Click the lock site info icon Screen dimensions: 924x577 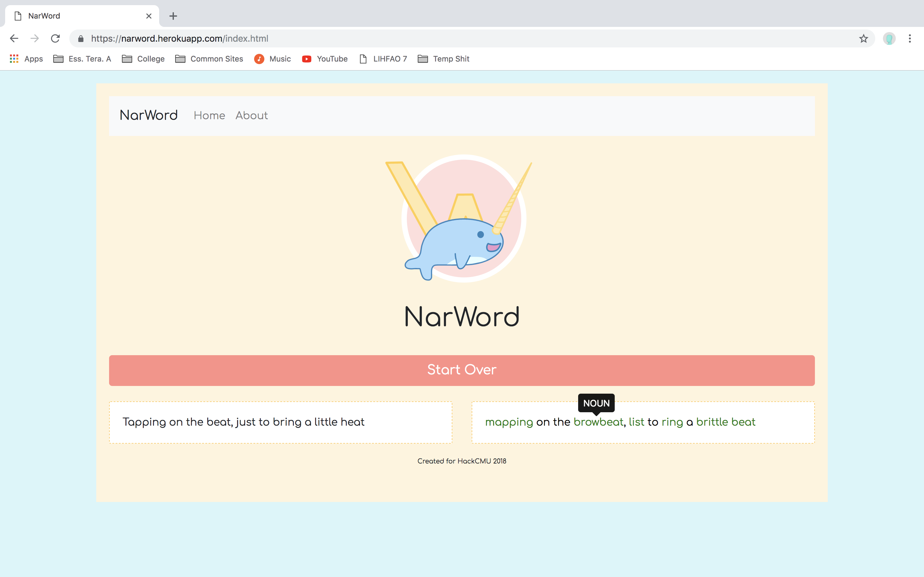point(81,38)
